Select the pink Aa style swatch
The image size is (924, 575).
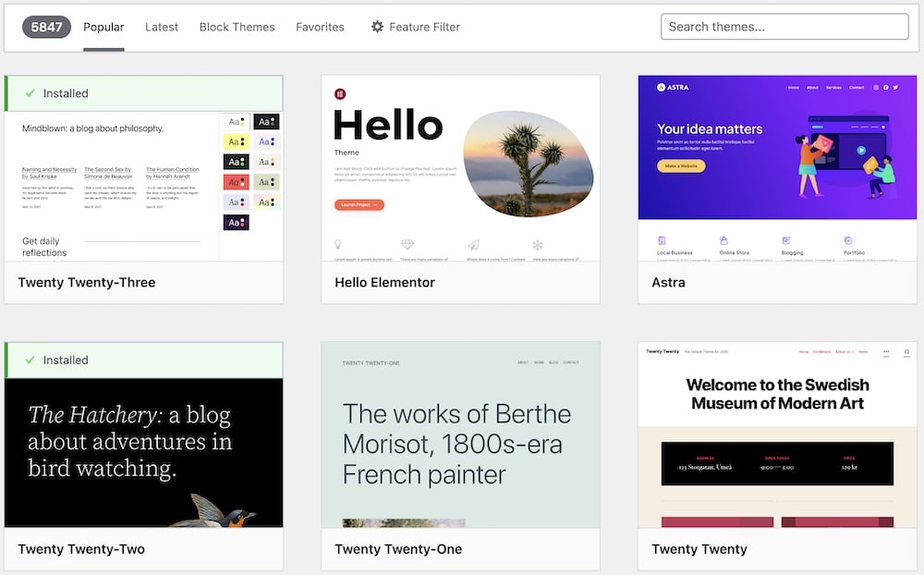(x=266, y=202)
